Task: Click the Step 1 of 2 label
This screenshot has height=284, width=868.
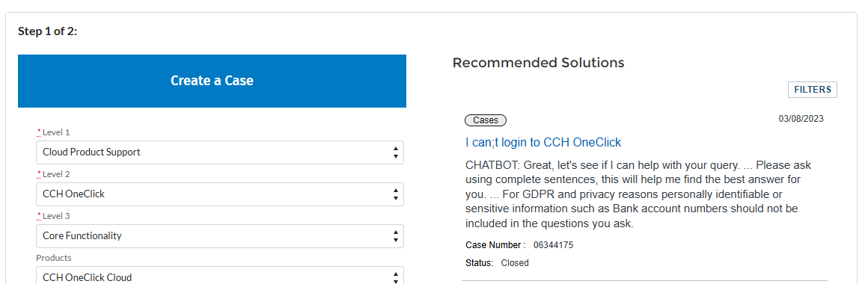Action: click(x=48, y=31)
